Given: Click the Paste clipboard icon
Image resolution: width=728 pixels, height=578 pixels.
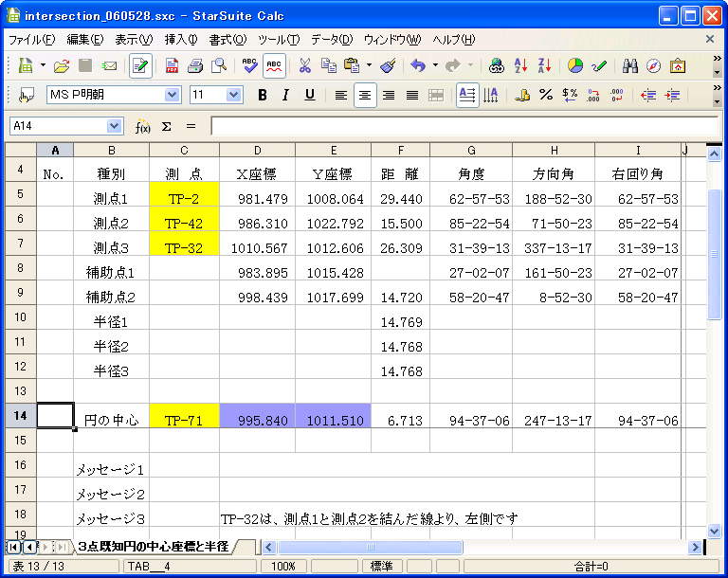Looking at the screenshot, I should click(x=352, y=66).
